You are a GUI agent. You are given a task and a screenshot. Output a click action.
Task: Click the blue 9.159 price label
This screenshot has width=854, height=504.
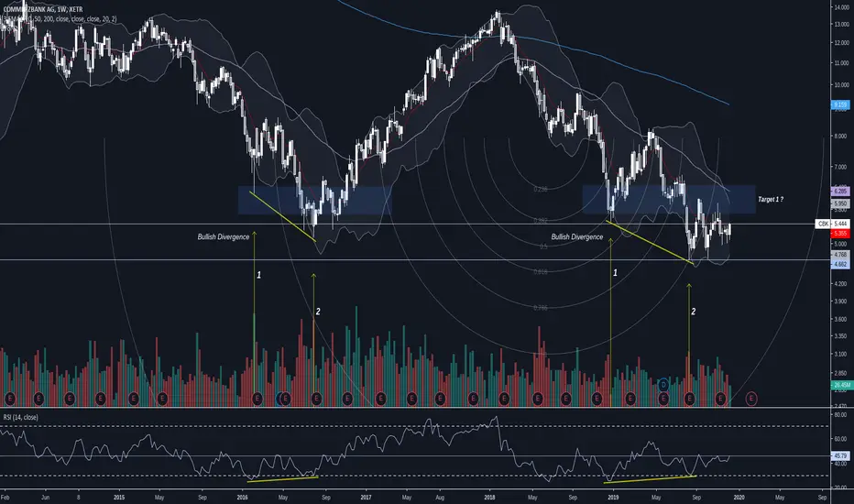(840, 104)
